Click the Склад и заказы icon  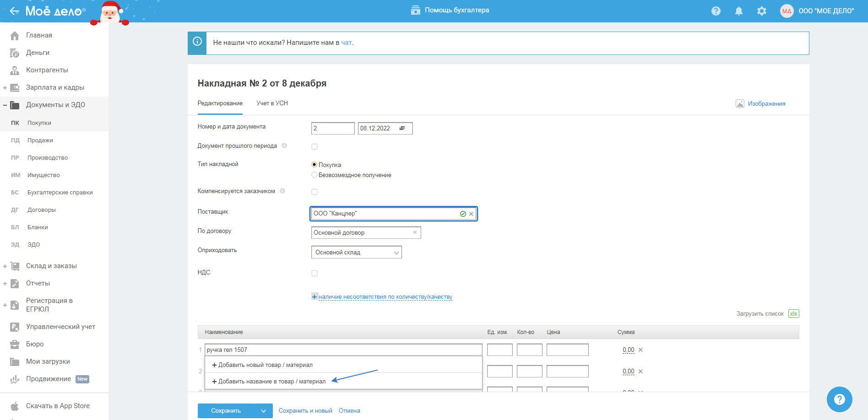(15, 266)
